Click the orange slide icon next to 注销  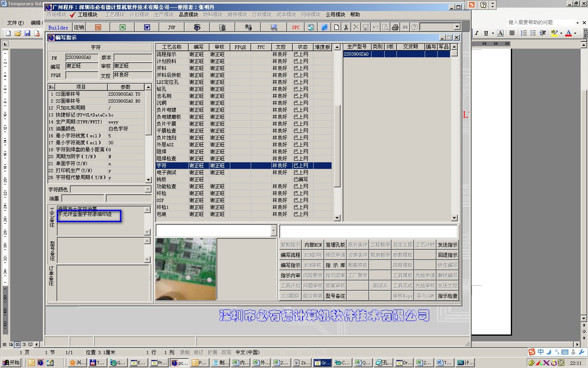point(98,27)
